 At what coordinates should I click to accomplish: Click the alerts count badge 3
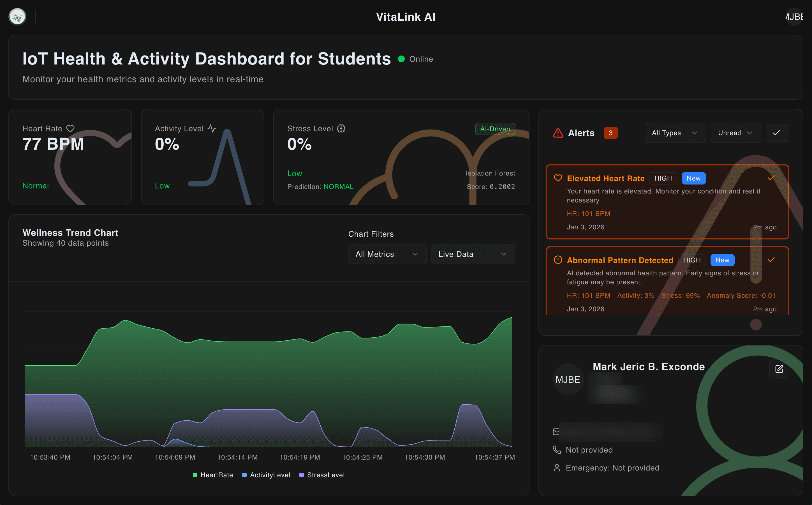[x=611, y=133]
